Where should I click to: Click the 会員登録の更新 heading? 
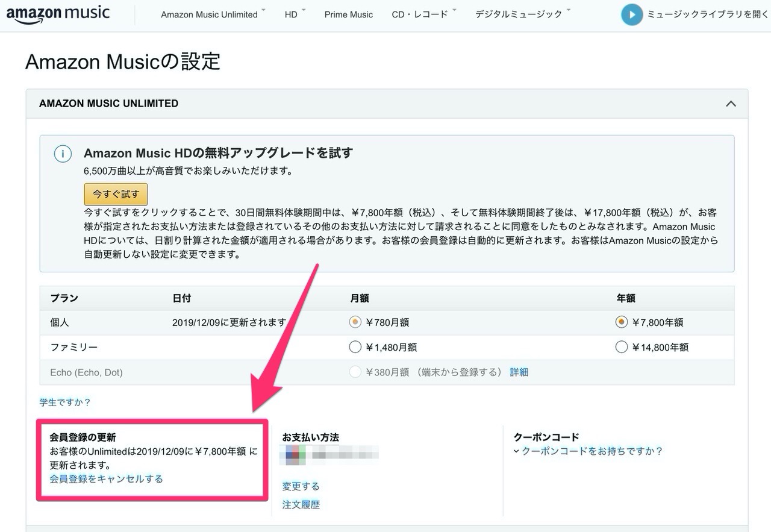coord(83,437)
